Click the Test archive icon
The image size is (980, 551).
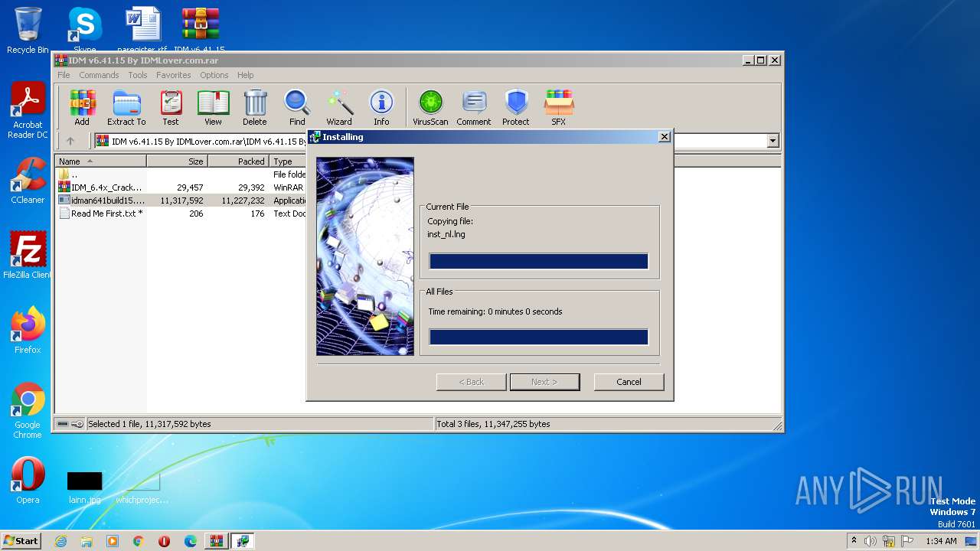pos(171,108)
